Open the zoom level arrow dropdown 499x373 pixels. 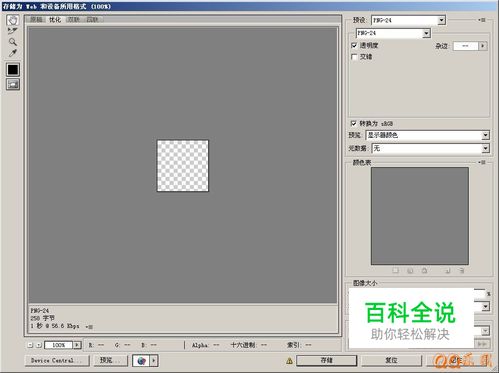tap(77, 345)
